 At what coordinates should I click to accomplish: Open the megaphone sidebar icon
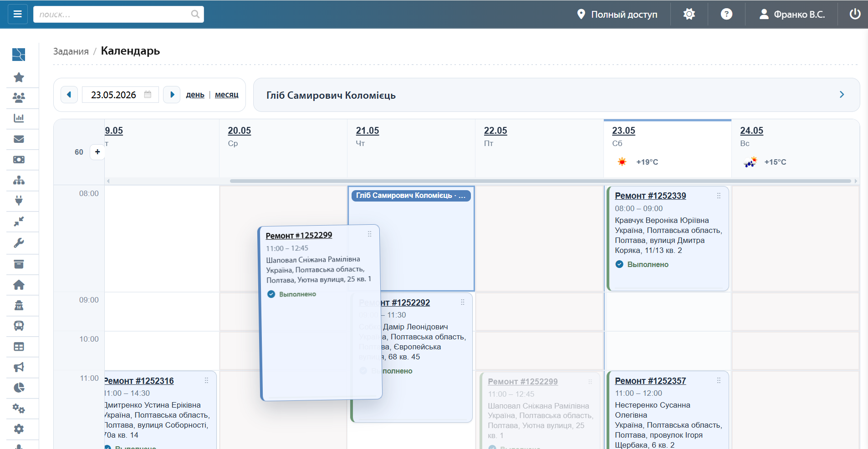coord(19,367)
